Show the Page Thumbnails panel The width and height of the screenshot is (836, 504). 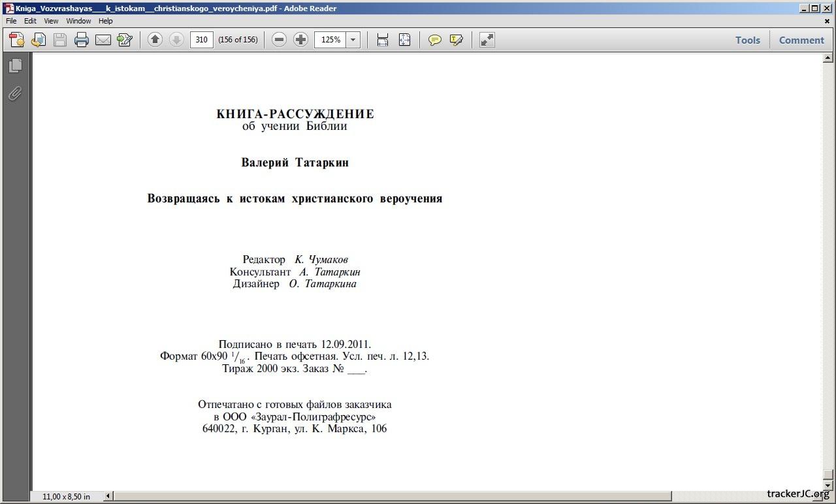(x=15, y=65)
